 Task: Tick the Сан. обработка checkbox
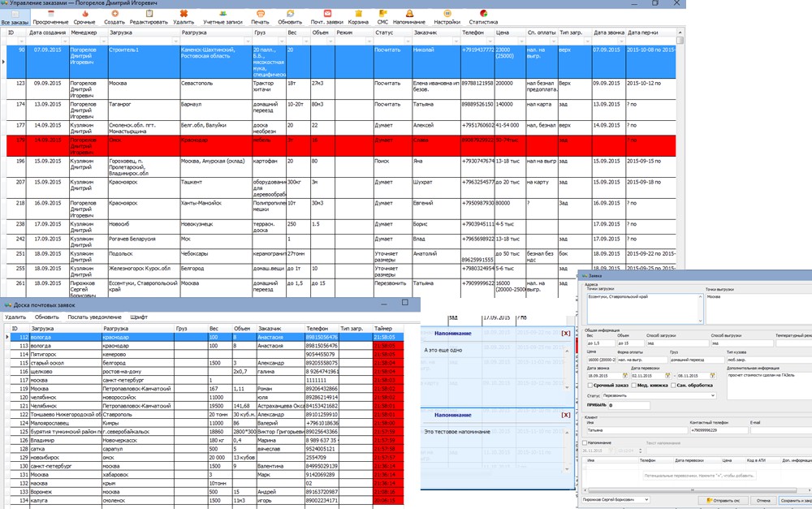672,386
